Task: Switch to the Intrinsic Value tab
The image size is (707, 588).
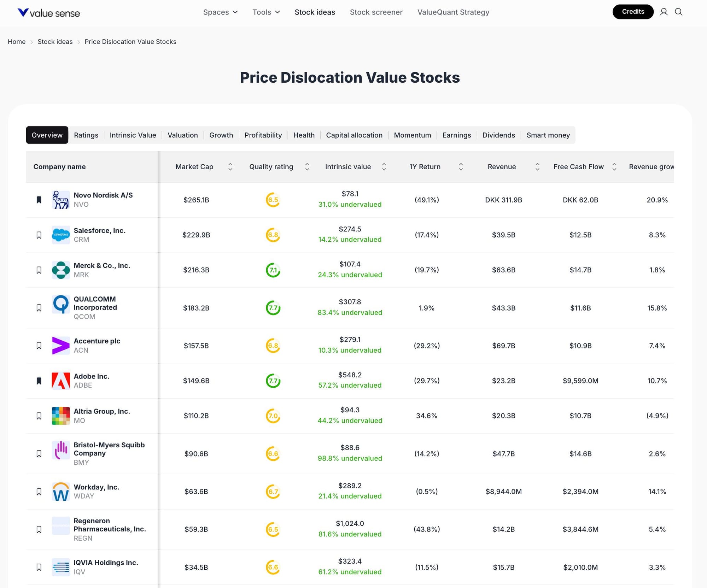Action: pos(133,135)
